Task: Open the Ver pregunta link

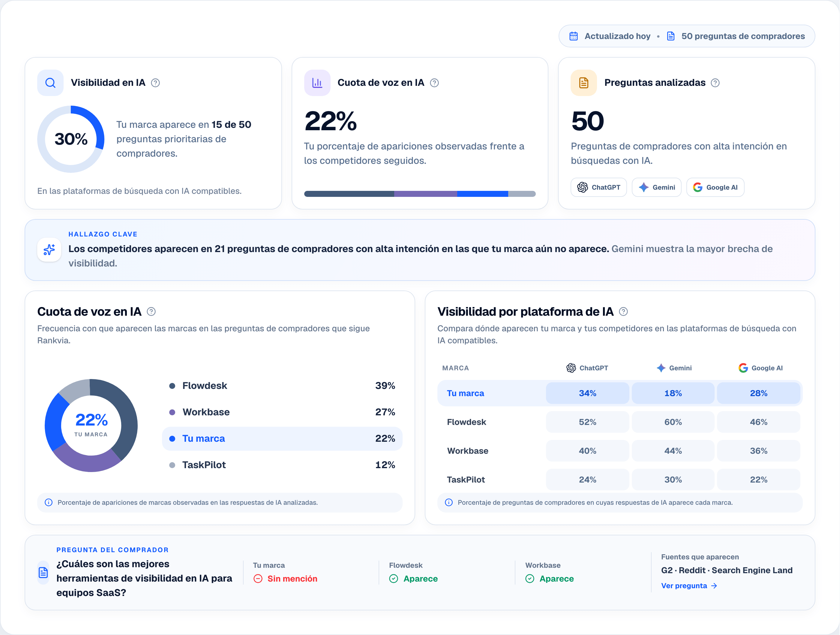Action: click(689, 585)
